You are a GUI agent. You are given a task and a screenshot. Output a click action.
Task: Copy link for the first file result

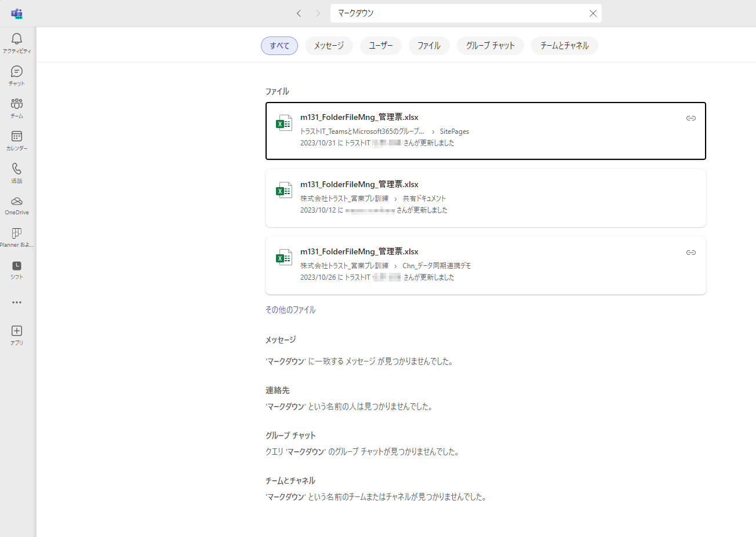coord(690,118)
